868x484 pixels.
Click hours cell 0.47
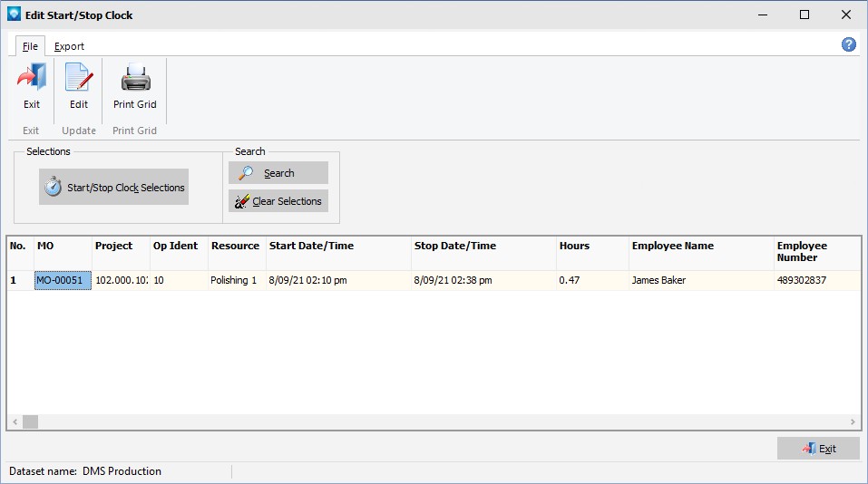(x=592, y=280)
